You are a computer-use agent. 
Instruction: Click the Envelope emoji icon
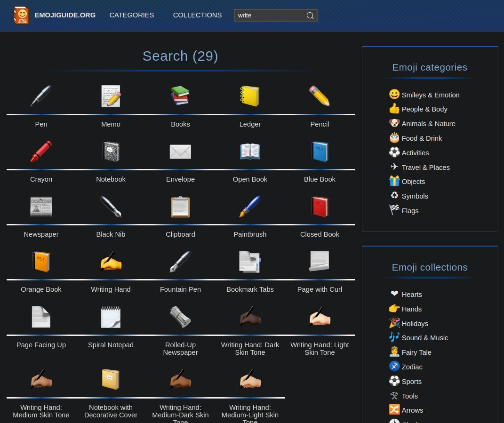[180, 152]
